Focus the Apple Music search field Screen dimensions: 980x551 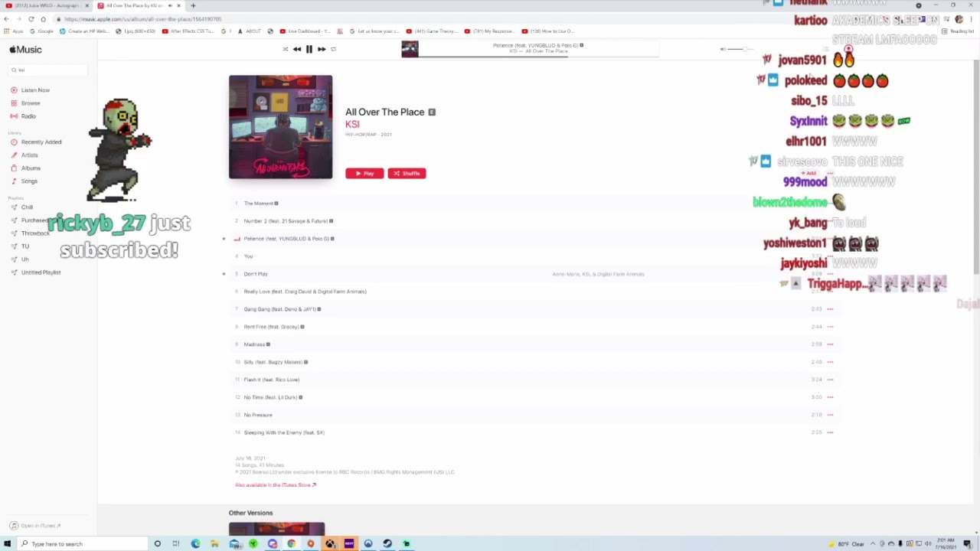coord(49,70)
